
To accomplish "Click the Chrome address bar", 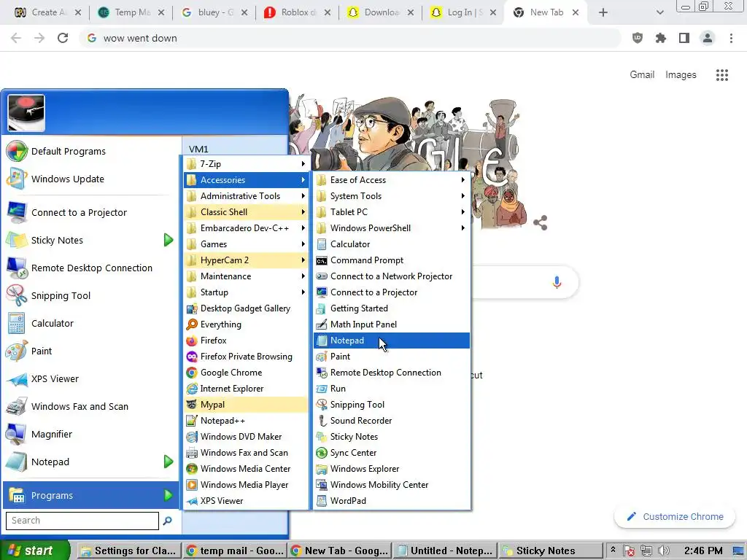I will click(350, 38).
